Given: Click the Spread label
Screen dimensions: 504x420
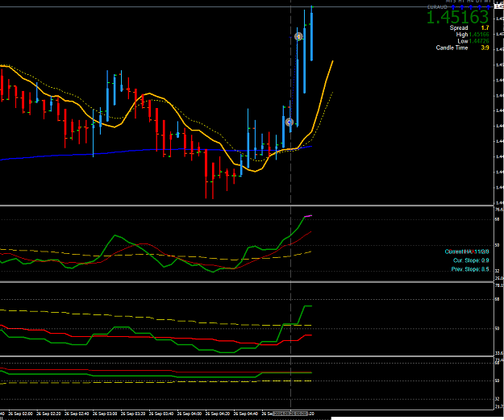Looking at the screenshot, I should pos(459,28).
